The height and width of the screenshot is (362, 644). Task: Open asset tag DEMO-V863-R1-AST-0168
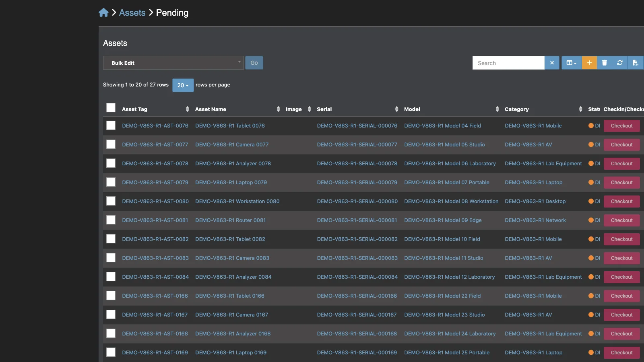(155, 333)
